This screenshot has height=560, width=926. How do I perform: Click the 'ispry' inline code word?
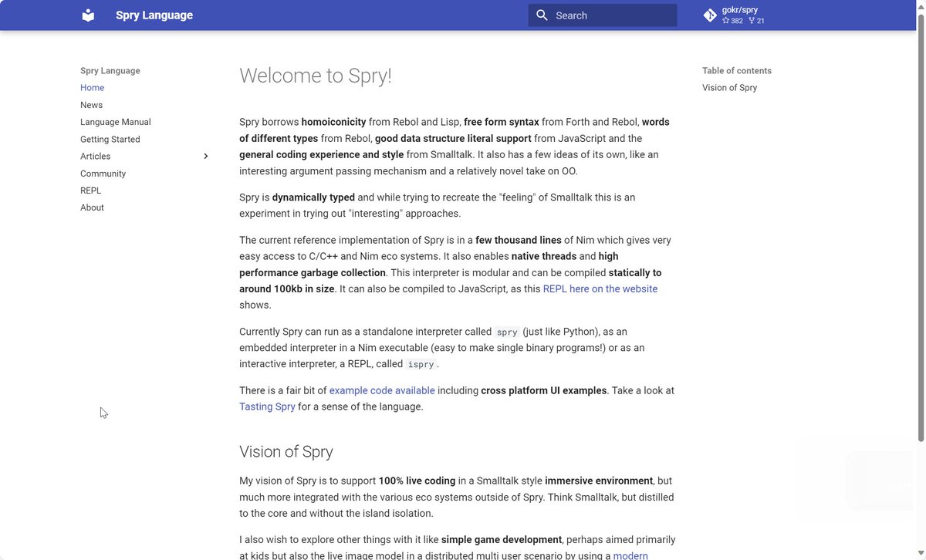[421, 365]
